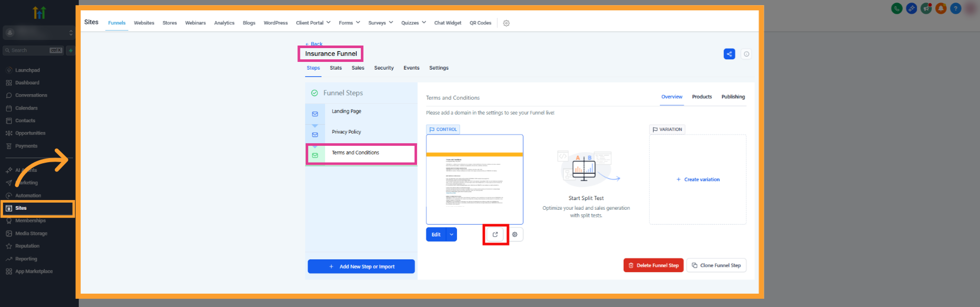Click the gear icon below control thumbnail
Image resolution: width=980 pixels, height=307 pixels.
(515, 234)
